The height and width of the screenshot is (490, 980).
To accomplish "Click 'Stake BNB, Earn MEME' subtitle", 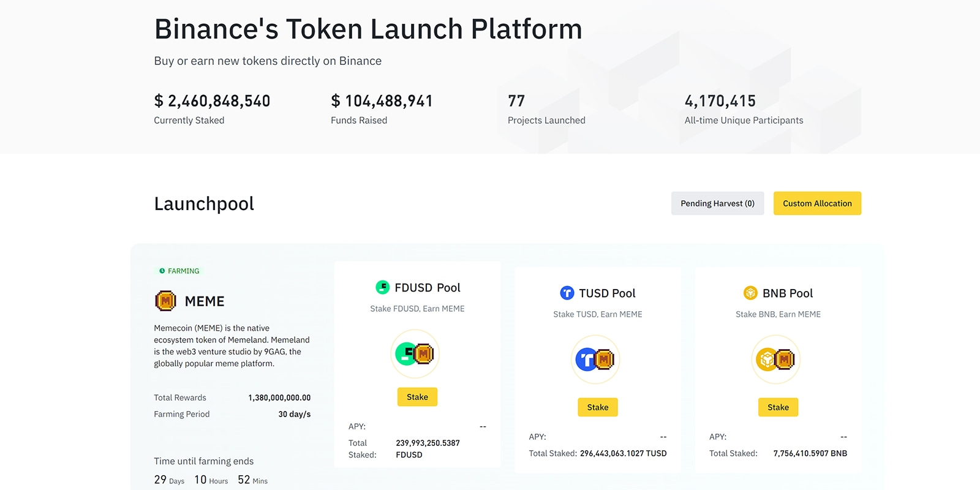I will click(778, 314).
